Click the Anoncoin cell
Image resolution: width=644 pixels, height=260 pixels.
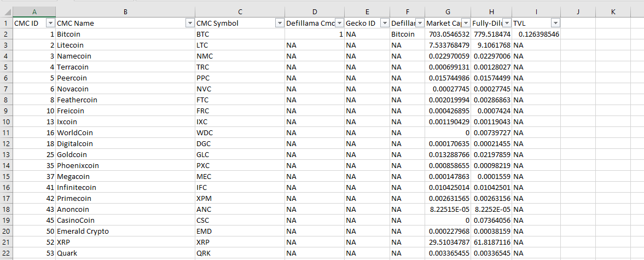(125, 210)
